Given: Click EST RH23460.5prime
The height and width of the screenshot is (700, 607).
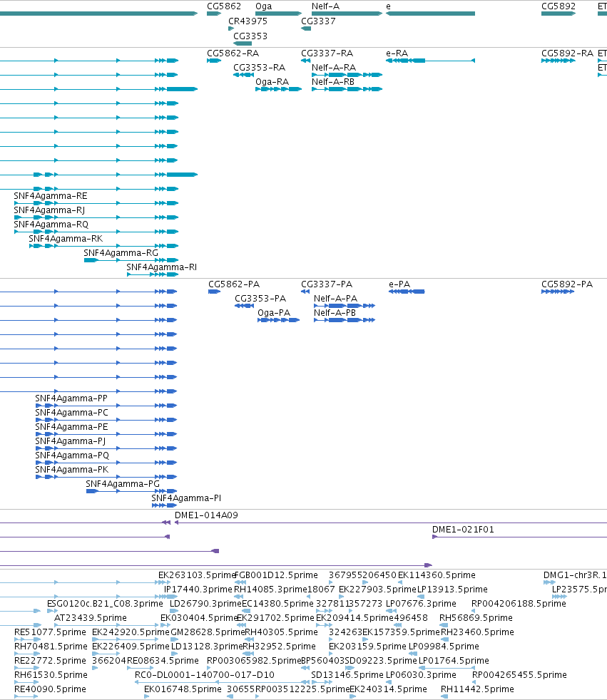Looking at the screenshot, I should (x=477, y=632).
